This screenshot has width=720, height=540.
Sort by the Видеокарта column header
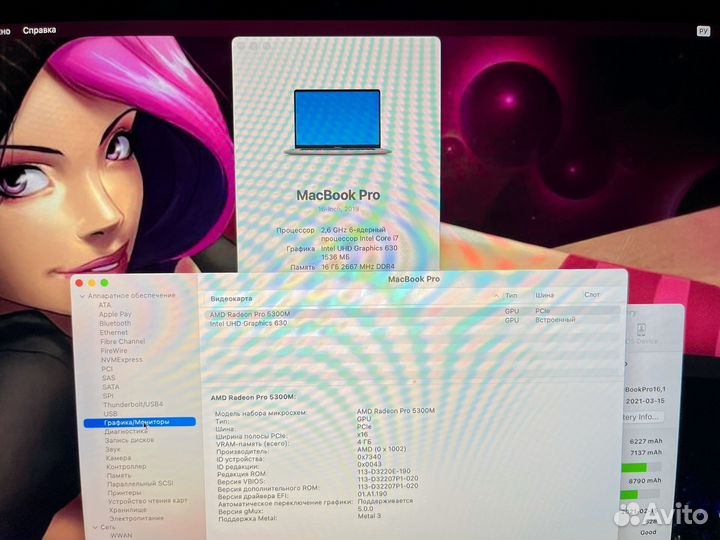coord(231,298)
